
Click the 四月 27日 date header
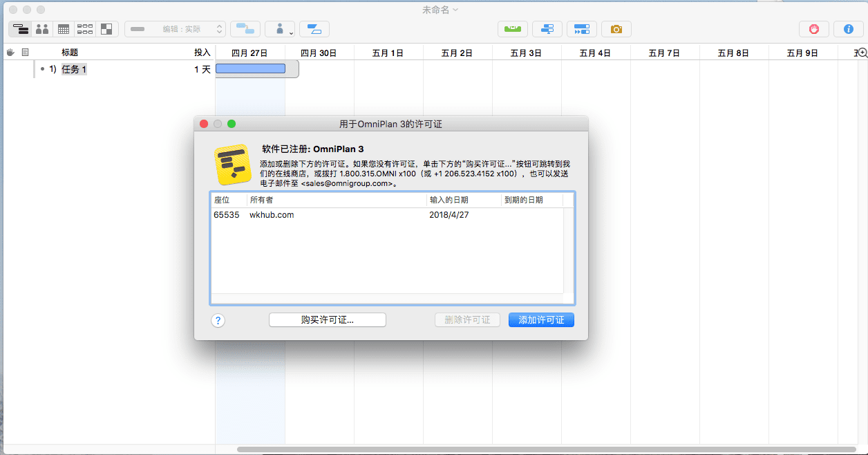(249, 53)
